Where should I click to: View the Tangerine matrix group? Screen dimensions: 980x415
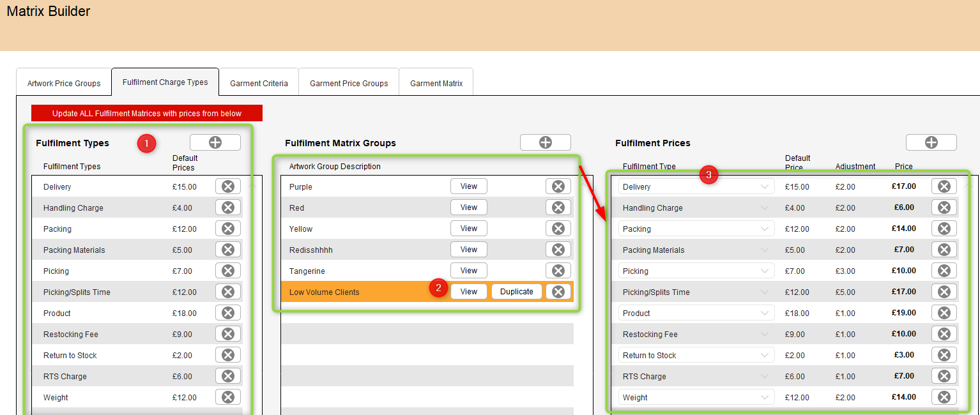[469, 271]
